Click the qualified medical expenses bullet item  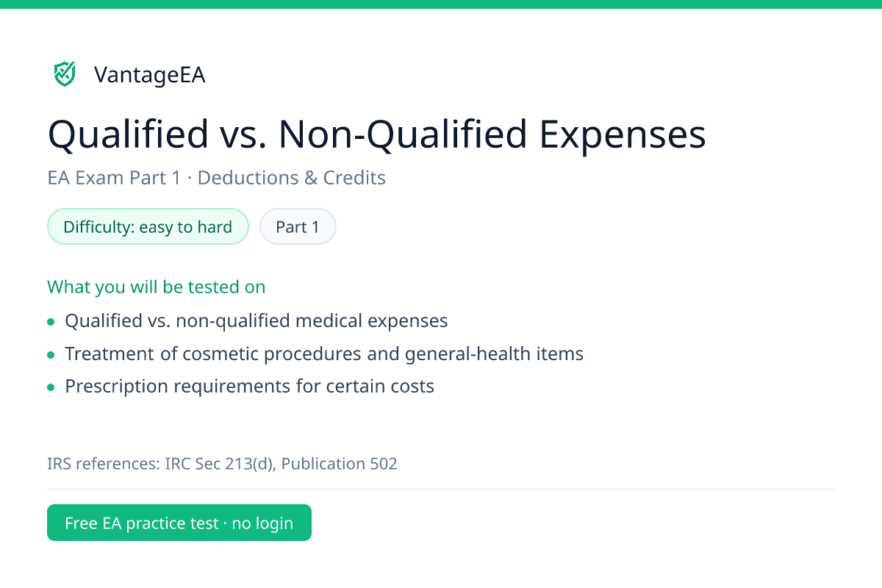[x=257, y=321]
